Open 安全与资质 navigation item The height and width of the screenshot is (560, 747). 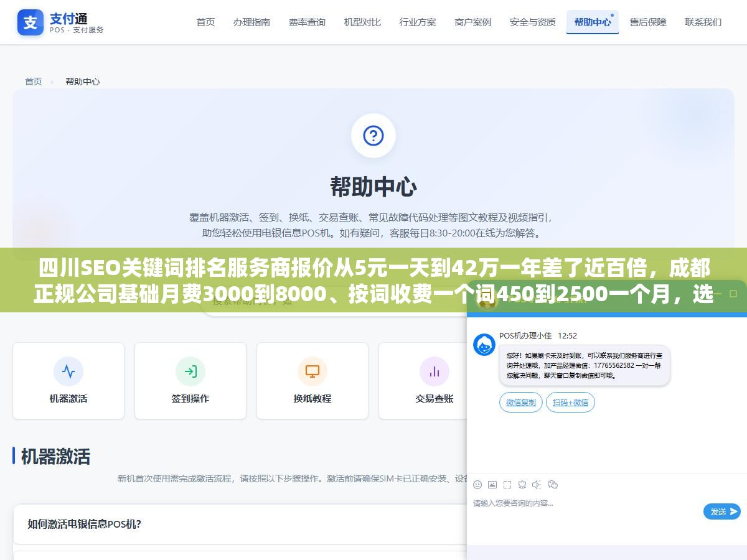pos(533,22)
